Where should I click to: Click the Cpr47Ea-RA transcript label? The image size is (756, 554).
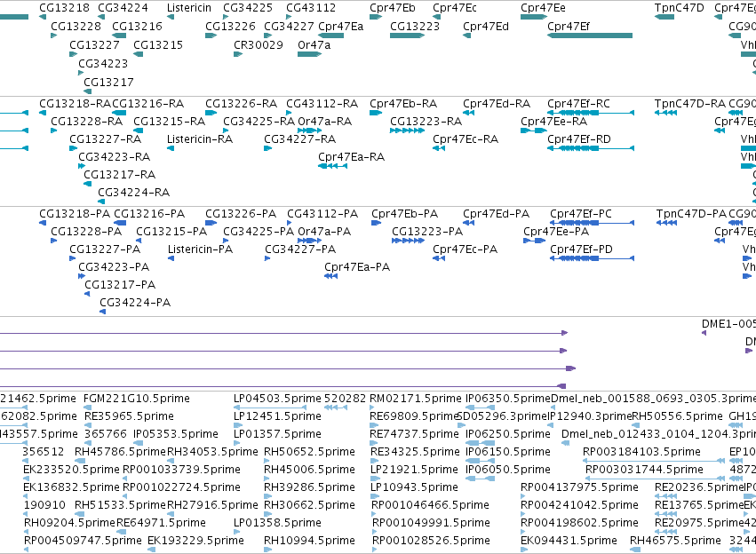(x=352, y=157)
